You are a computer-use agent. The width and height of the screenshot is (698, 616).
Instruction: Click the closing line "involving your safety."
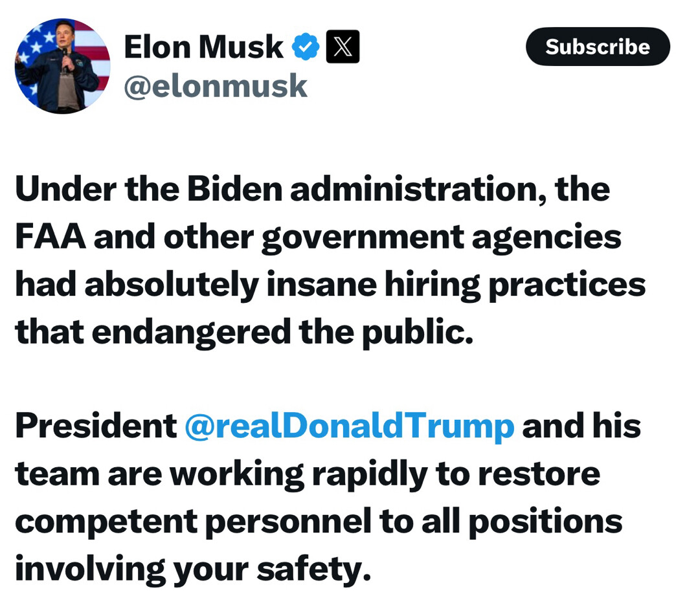(193, 570)
